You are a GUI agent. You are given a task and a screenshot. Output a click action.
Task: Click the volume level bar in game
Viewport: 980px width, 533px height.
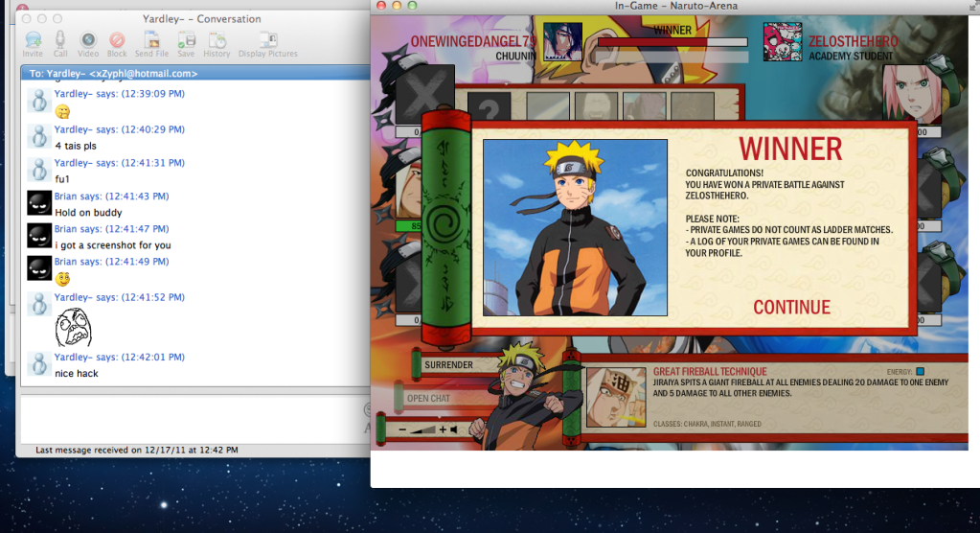tap(422, 429)
